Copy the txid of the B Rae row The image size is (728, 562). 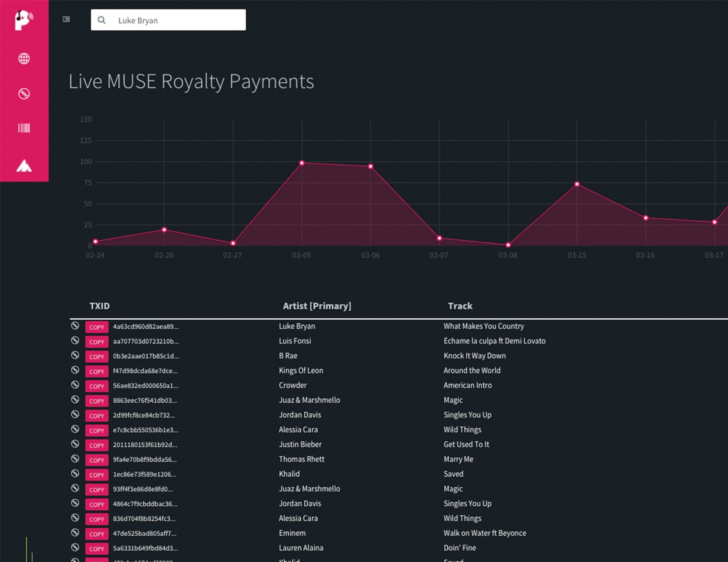[x=97, y=356]
